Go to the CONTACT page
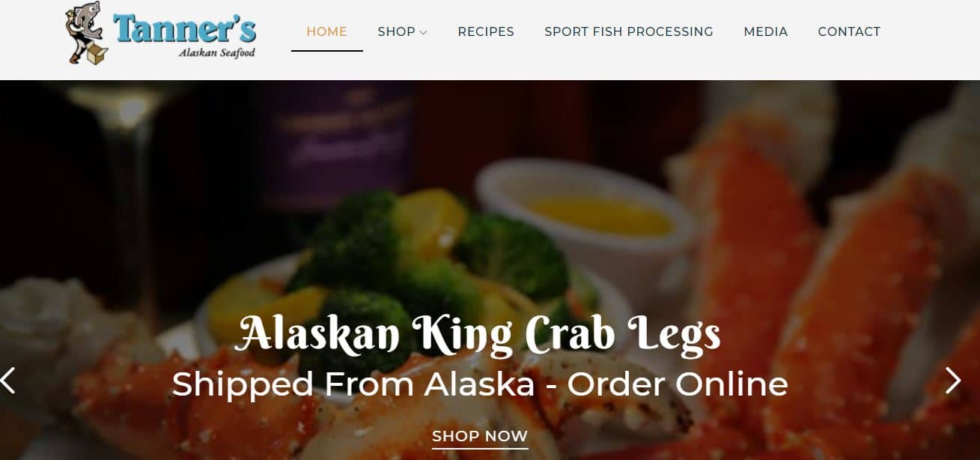Image resolution: width=980 pixels, height=460 pixels. point(849,31)
